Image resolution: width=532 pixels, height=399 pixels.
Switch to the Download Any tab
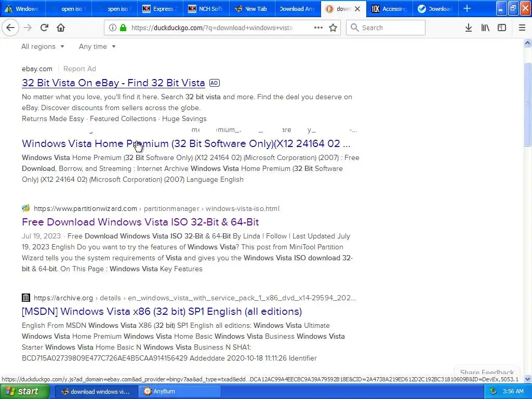pos(298,9)
